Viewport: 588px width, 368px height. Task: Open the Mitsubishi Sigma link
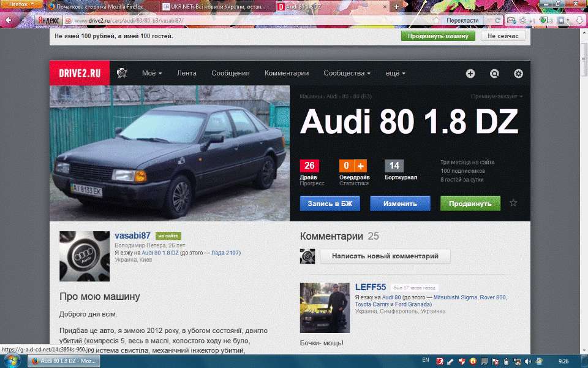455,297
